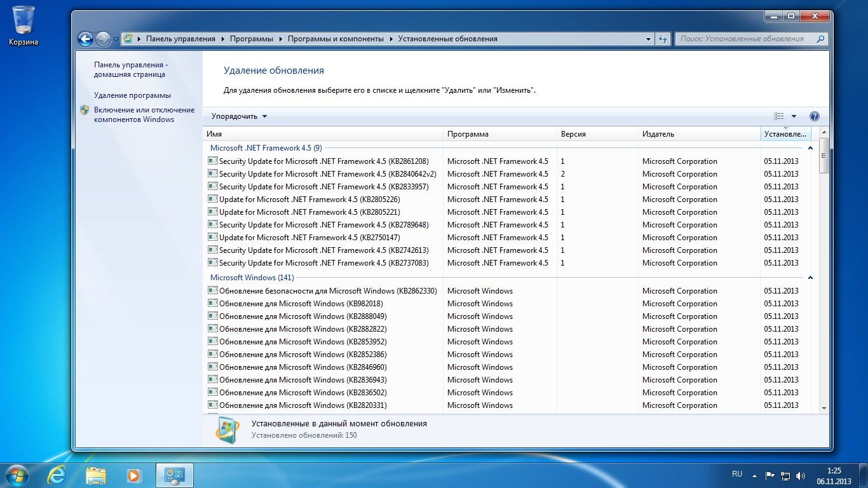Select 'Программы' breadcrumb segment
This screenshot has height=488, width=868.
coord(251,39)
